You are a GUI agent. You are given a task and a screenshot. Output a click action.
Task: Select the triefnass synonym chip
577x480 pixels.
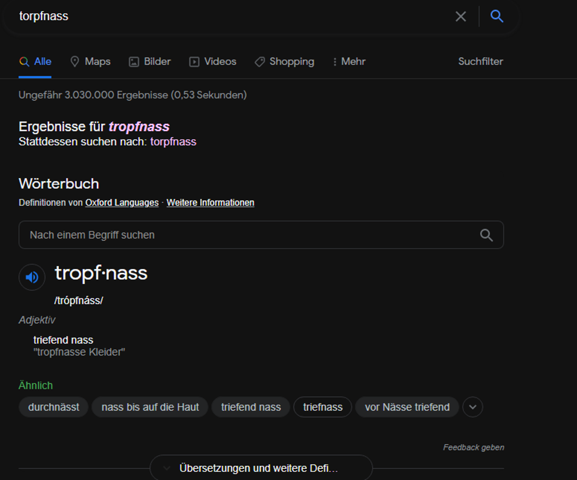(323, 407)
